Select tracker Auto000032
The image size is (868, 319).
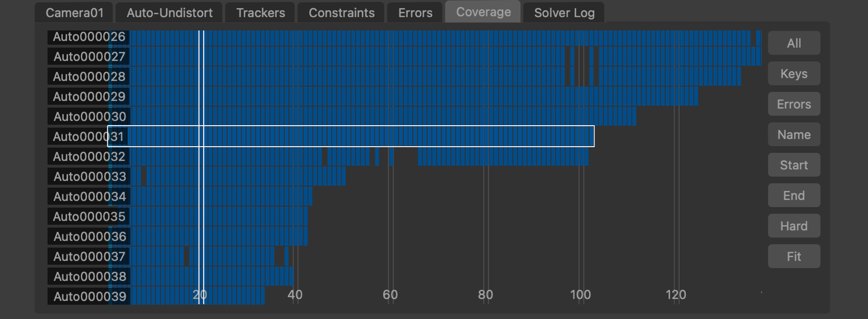tap(89, 157)
